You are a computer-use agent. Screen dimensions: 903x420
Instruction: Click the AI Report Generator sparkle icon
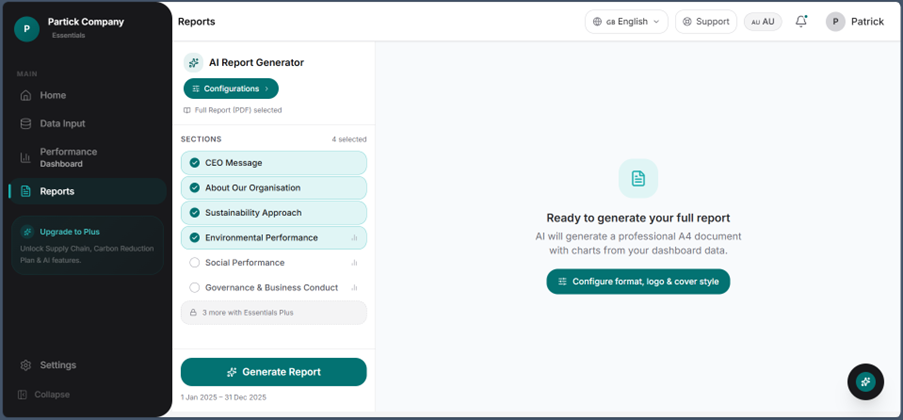click(193, 63)
